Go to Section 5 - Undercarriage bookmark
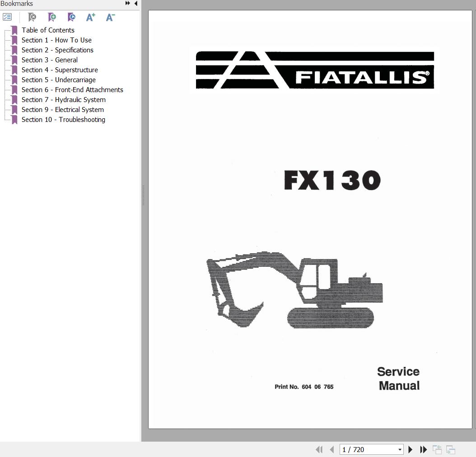 [x=58, y=79]
